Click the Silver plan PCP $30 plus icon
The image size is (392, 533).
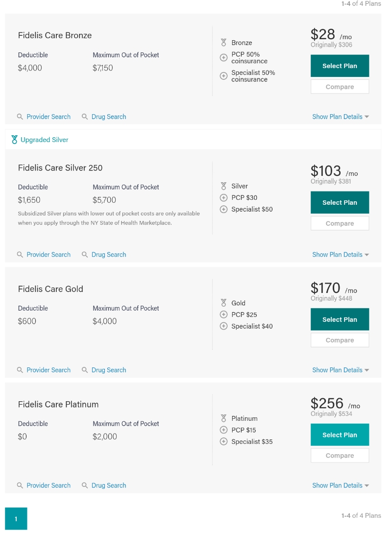pos(223,198)
